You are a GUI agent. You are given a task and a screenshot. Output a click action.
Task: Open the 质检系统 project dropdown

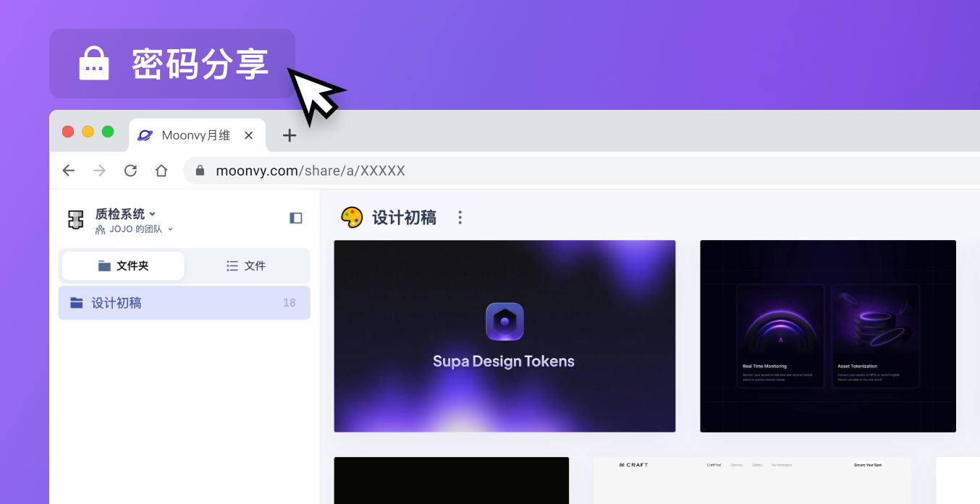[x=126, y=214]
